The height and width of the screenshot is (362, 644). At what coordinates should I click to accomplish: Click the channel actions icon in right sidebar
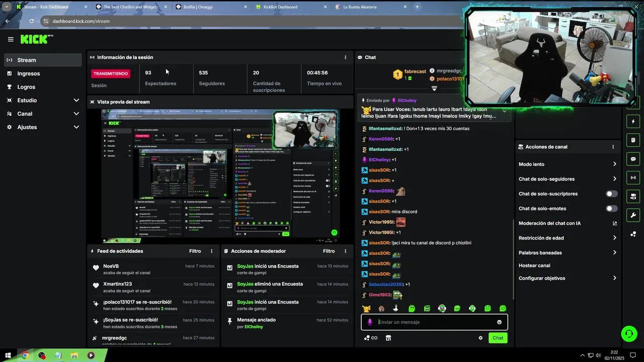click(x=633, y=196)
